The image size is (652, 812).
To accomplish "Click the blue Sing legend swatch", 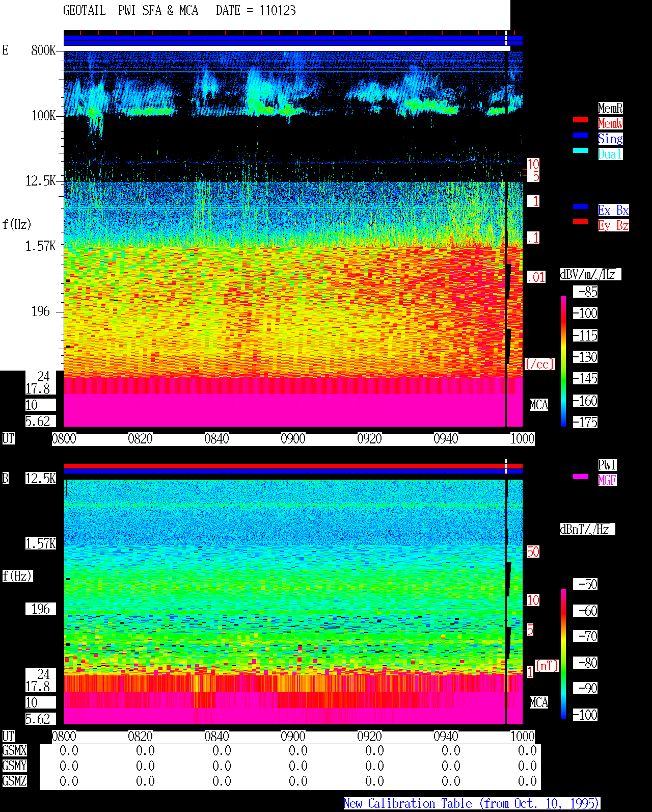I will pyautogui.click(x=581, y=135).
